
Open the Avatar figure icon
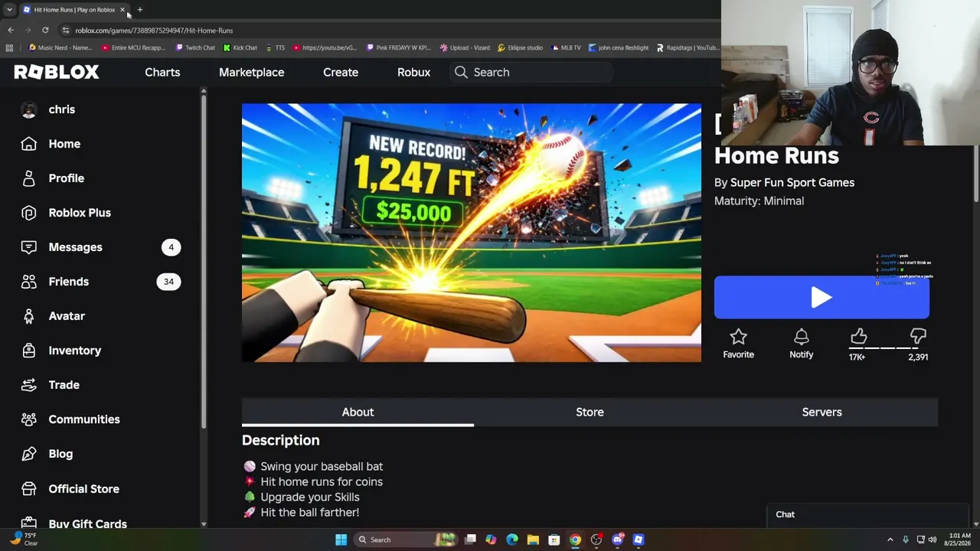click(x=28, y=316)
